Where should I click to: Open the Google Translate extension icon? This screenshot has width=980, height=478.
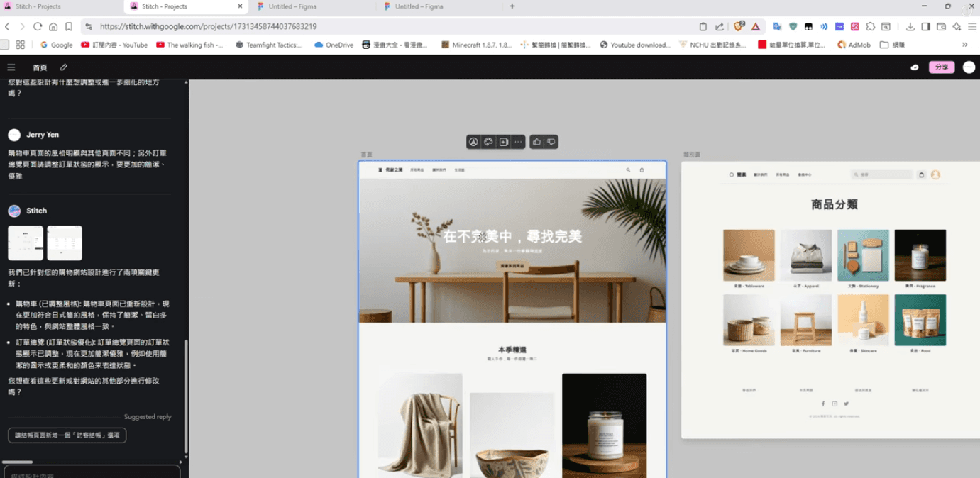[777, 27]
